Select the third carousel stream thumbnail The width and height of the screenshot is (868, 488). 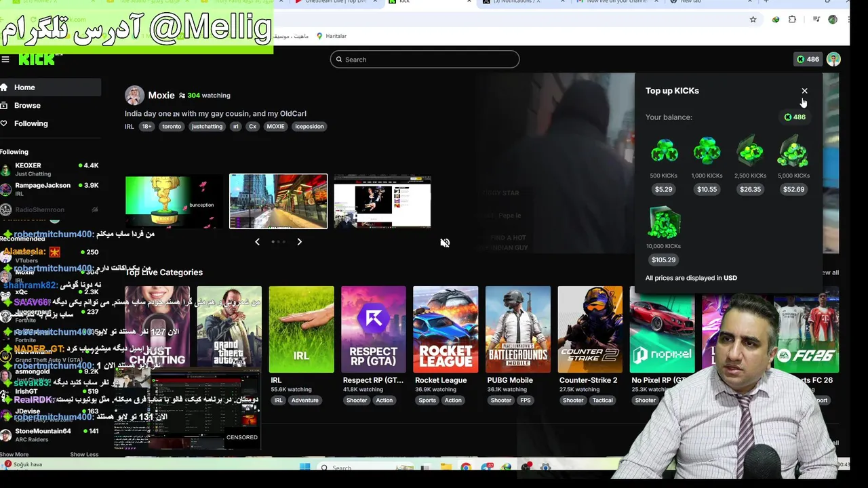tap(382, 201)
